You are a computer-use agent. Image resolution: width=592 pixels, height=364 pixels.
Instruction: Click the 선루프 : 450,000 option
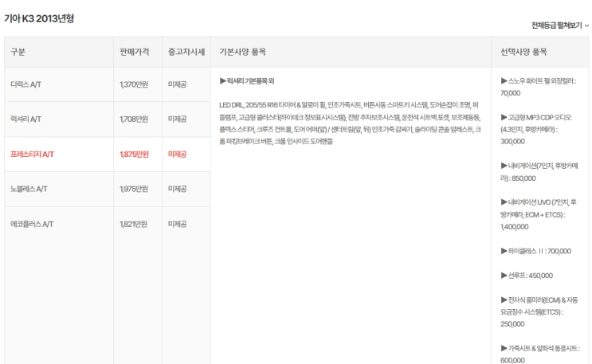point(527,276)
